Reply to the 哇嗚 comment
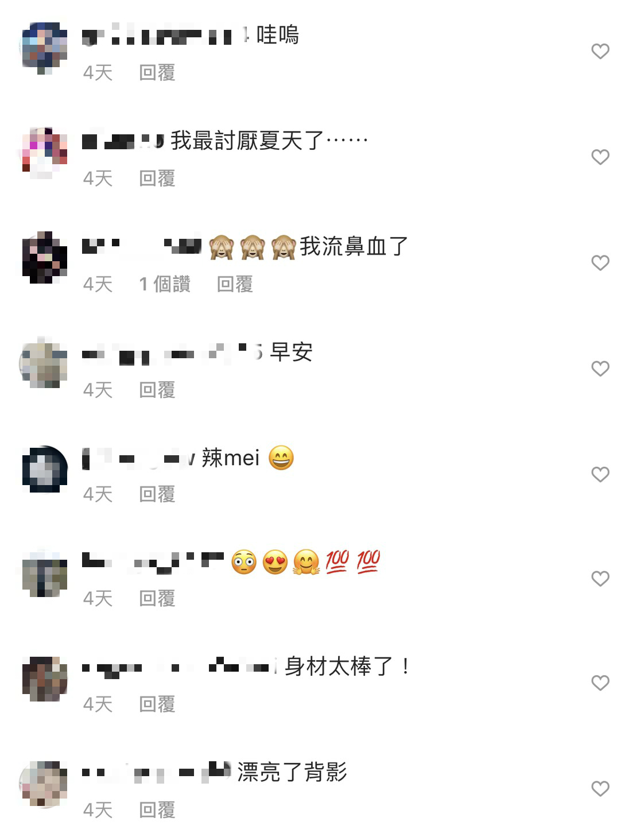Viewport: 644px width, 837px height. click(157, 73)
